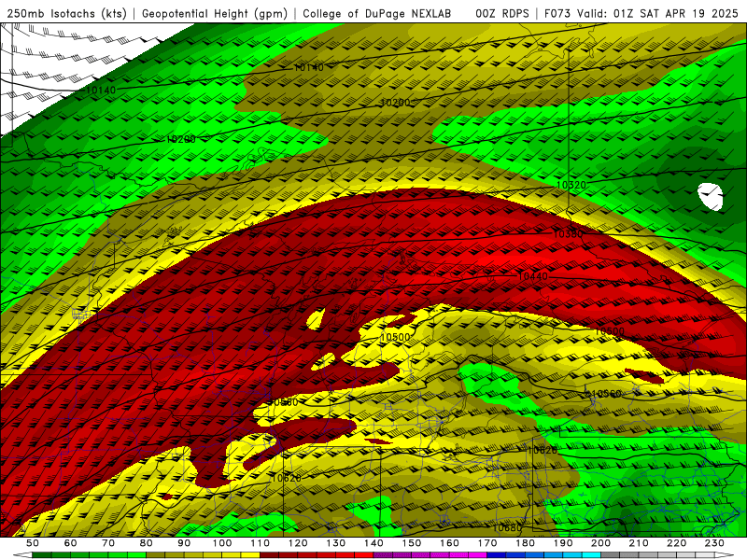Select the dark red swatch just after 110
Image resolution: width=747 pixels, height=560 pixels.
[269, 555]
